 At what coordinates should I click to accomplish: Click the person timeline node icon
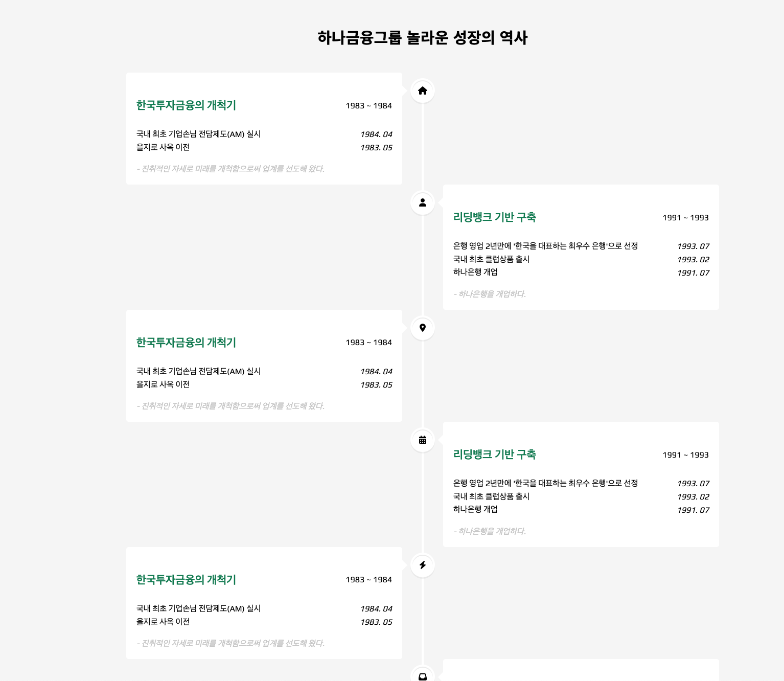422,202
